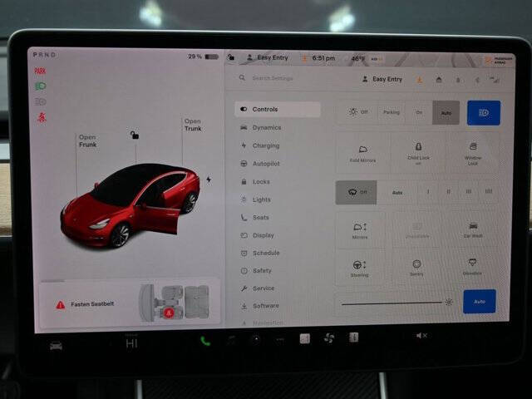The image size is (532, 399).
Task: Tap the muted volume icon
Action: tap(421, 336)
